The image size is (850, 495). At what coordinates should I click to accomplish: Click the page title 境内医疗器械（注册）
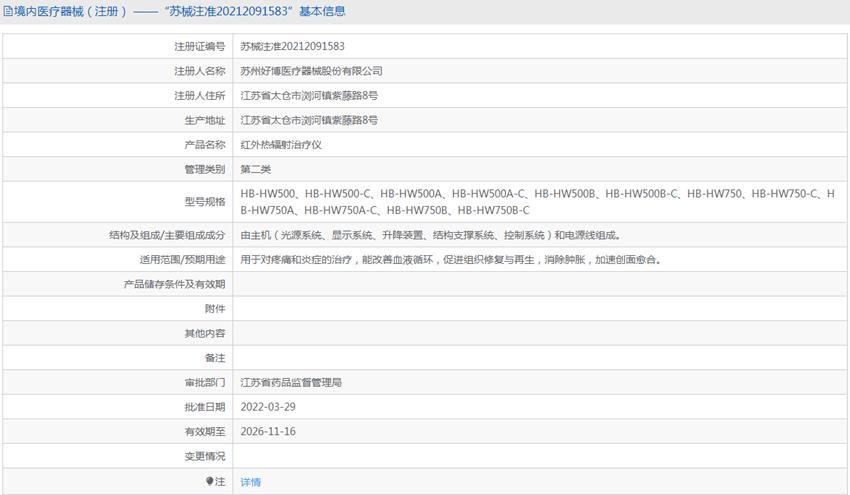71,11
